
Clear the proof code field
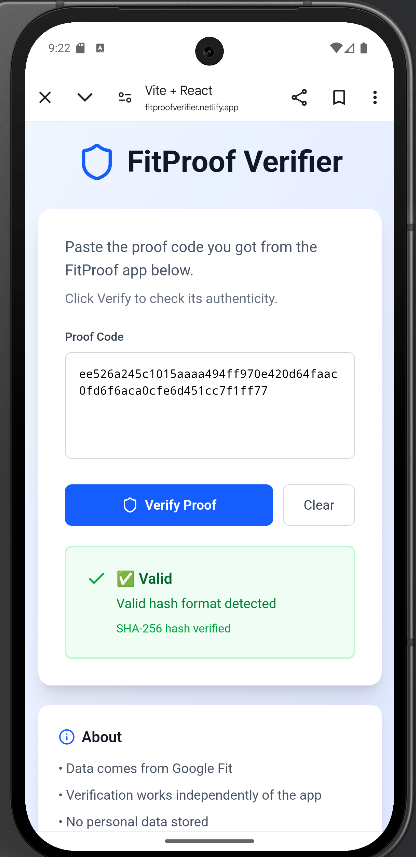tap(319, 505)
